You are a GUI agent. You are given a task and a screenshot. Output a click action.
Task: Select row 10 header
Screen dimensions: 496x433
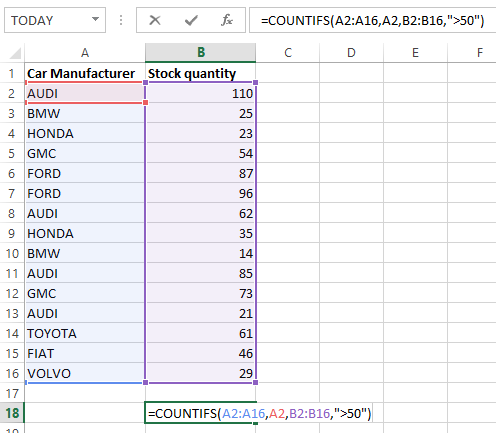pyautogui.click(x=12, y=253)
